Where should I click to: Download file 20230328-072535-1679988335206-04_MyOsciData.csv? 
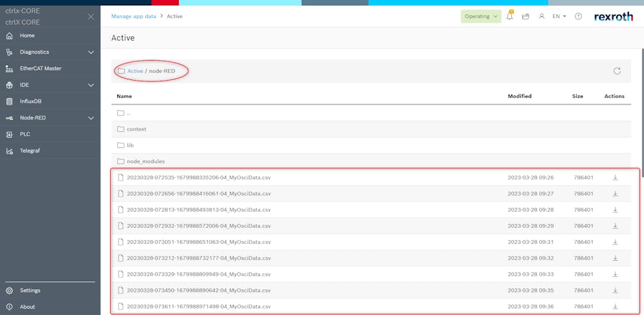pos(615,178)
